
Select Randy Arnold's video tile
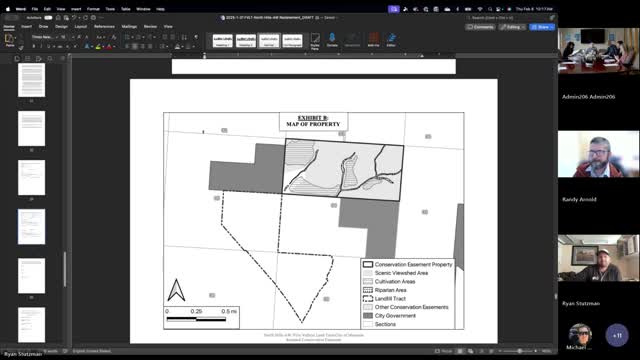(x=598, y=154)
